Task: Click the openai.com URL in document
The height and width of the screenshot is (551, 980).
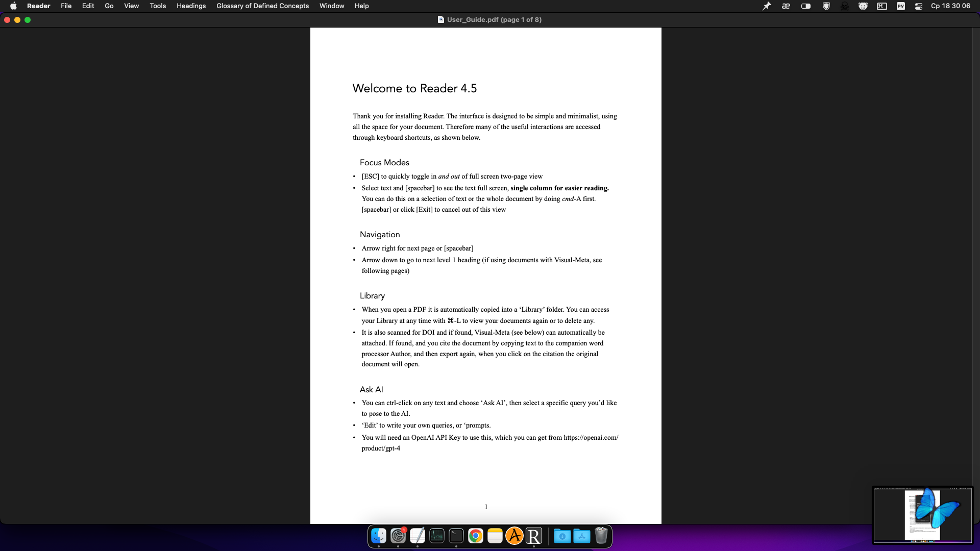Action: pyautogui.click(x=591, y=437)
